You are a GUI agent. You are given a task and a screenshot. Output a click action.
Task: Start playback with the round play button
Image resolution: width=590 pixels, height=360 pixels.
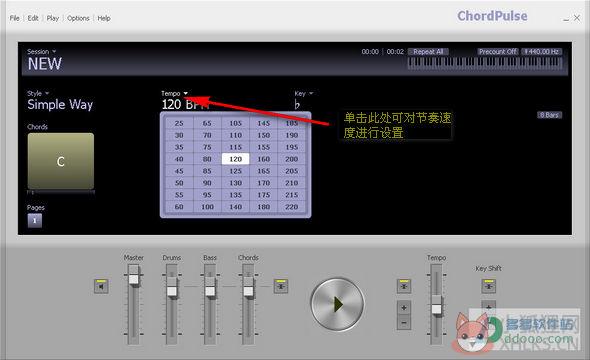(x=338, y=304)
